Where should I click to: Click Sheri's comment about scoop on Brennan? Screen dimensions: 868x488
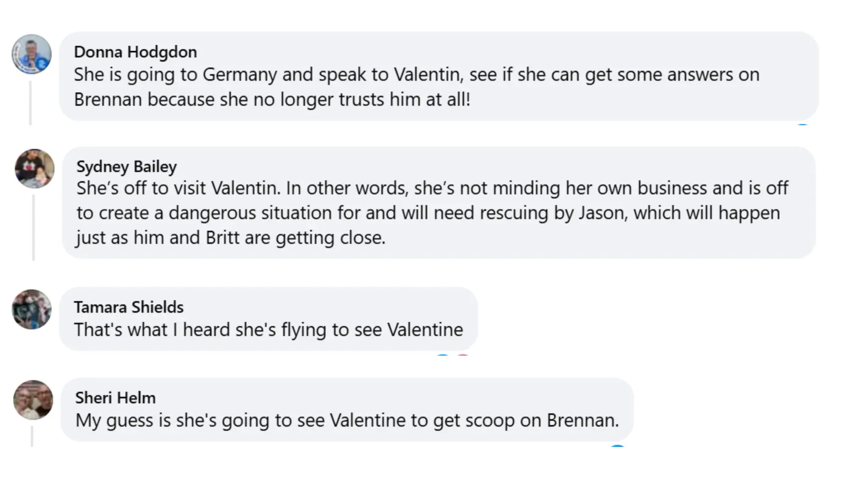(347, 421)
